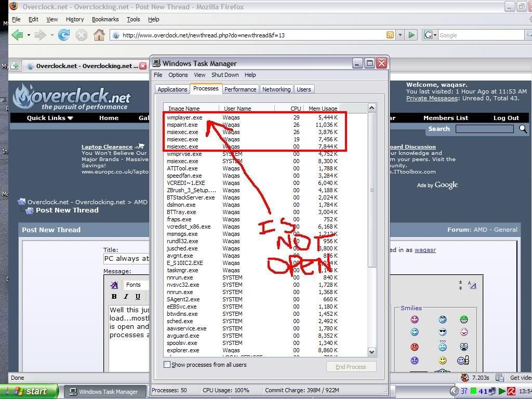Insert the thumbs-up smiley
This screenshot has height=399, width=532.
tap(463, 361)
